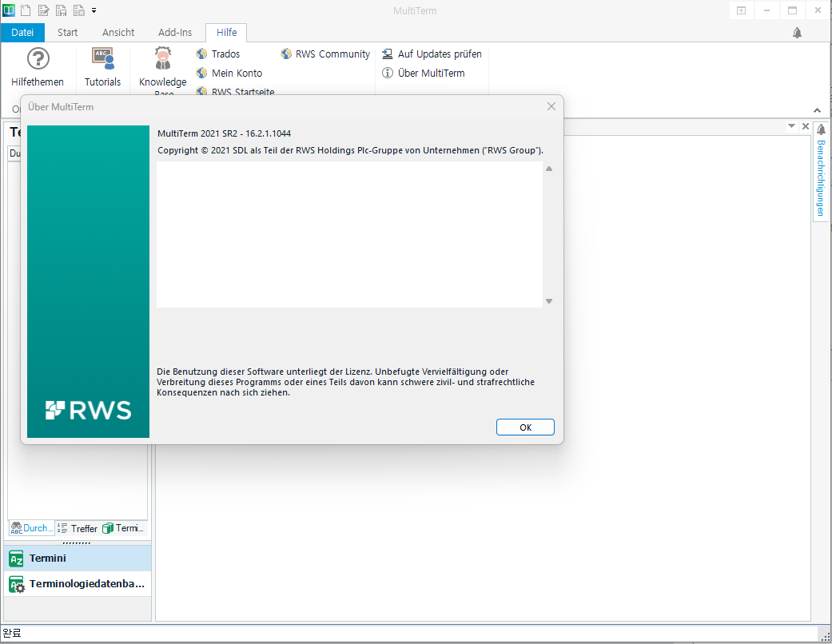Screen dimensions: 832x644
Task: Select the Trados globe icon
Action: click(200, 54)
